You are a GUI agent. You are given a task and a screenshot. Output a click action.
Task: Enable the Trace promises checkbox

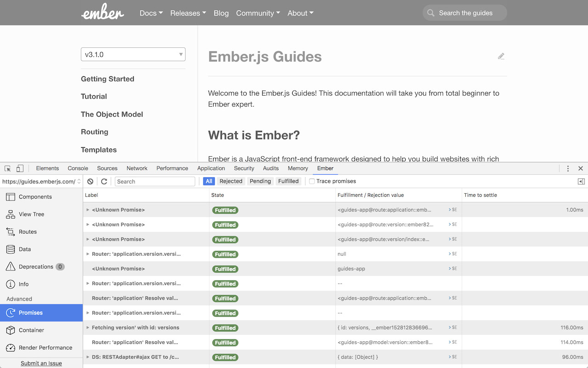coord(311,181)
